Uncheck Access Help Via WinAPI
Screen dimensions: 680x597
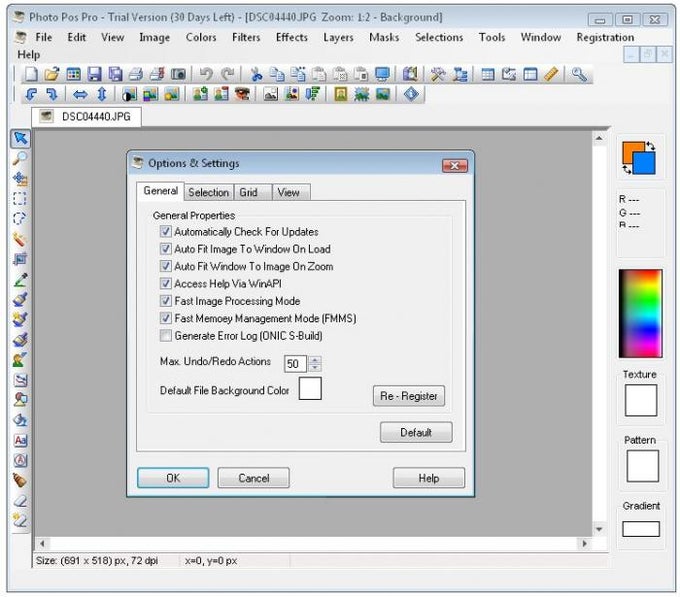pyautogui.click(x=165, y=284)
